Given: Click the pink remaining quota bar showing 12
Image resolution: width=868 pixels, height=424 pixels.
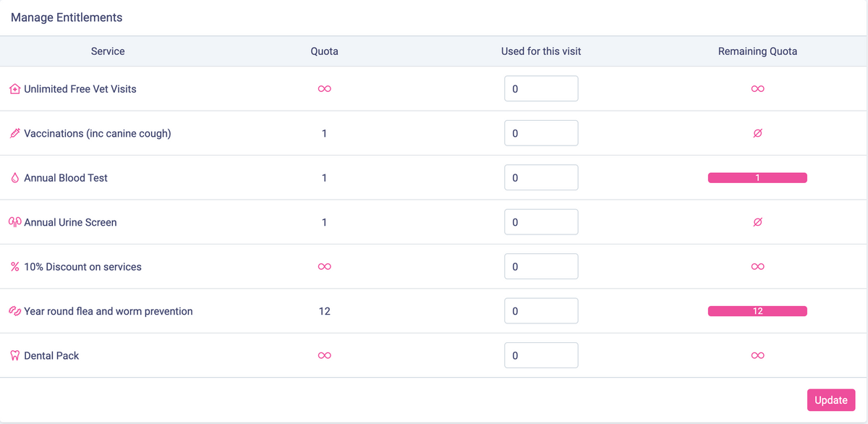Looking at the screenshot, I should click(757, 311).
